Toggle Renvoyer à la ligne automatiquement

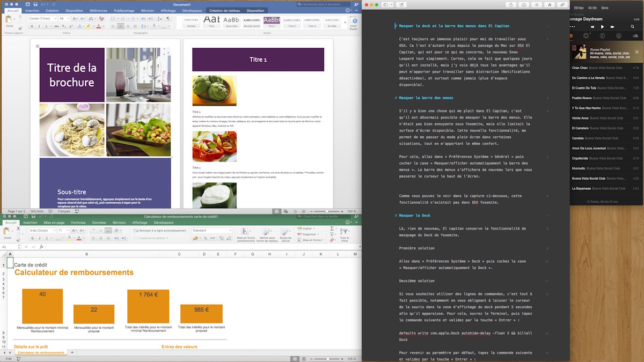159,231
